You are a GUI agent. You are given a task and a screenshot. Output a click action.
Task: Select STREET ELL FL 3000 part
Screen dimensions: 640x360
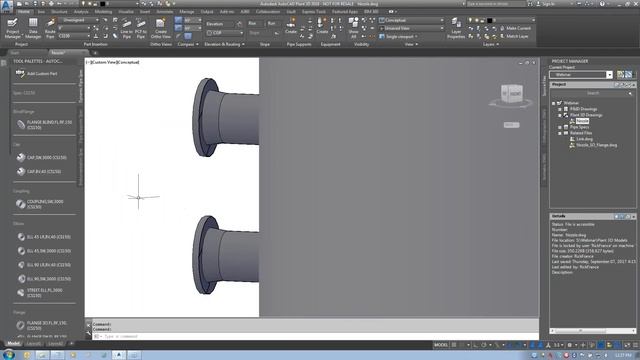pos(40,293)
